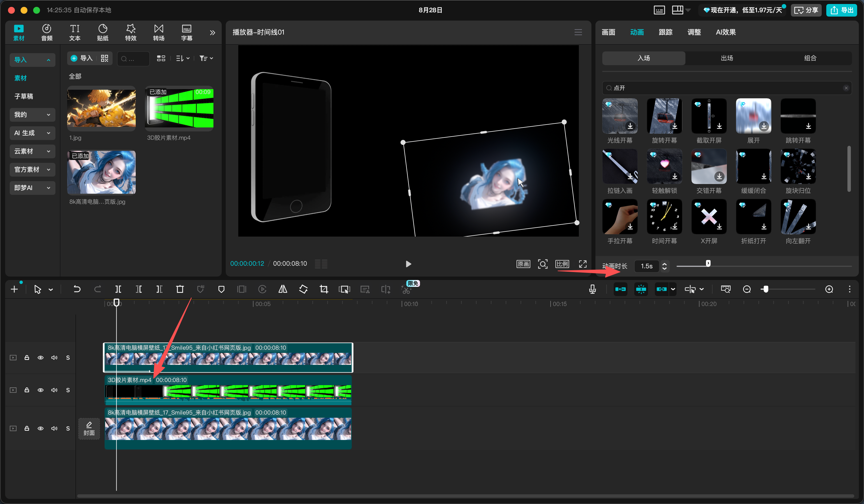Image resolution: width=864 pixels, height=504 pixels.
Task: Expand the 我的 sidebar section
Action: [32, 115]
